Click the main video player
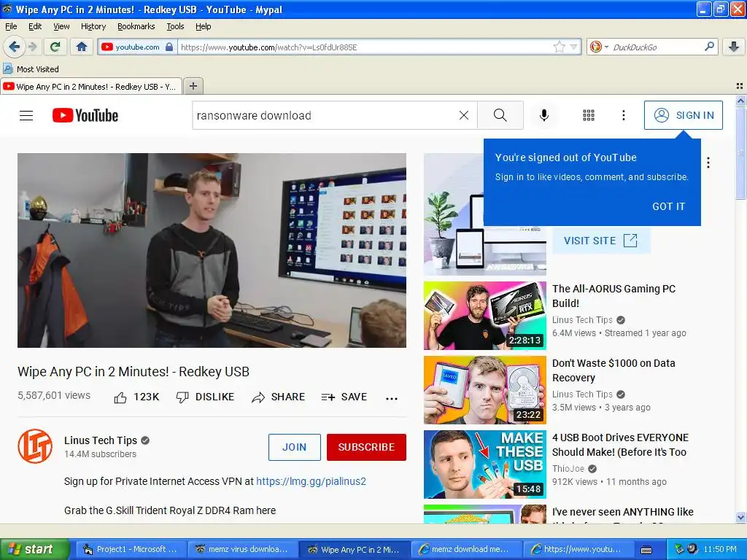747x560 pixels. click(x=212, y=251)
